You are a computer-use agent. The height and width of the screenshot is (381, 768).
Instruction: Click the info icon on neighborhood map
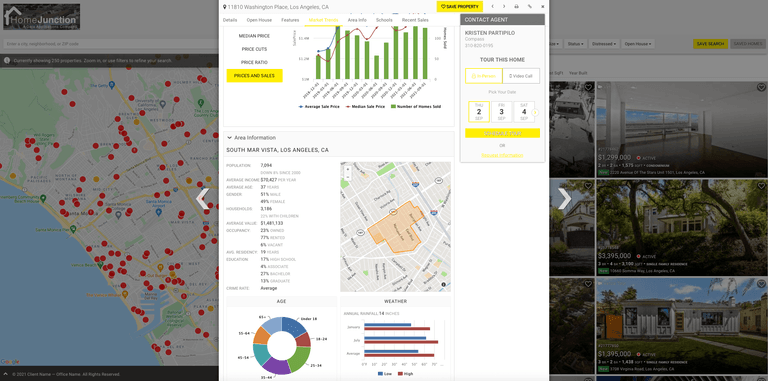(x=443, y=285)
